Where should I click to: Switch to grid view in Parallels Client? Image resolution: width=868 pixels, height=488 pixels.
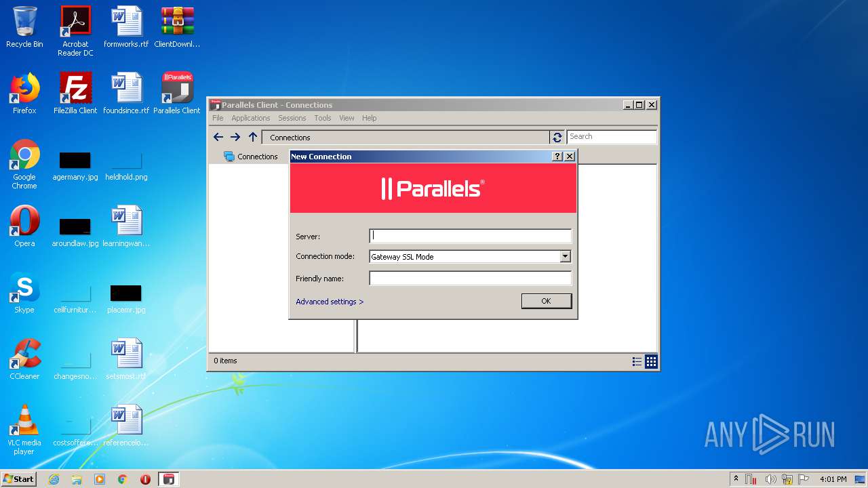pyautogui.click(x=651, y=361)
